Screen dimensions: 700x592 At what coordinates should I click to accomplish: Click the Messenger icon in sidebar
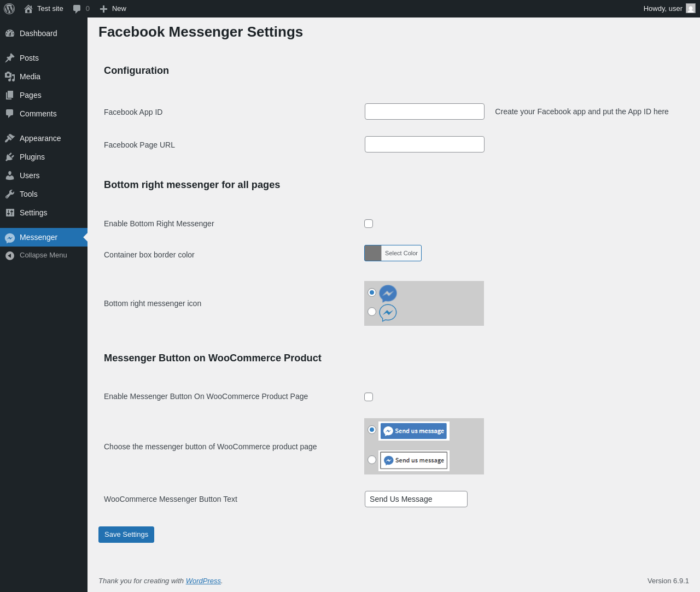pyautogui.click(x=10, y=238)
